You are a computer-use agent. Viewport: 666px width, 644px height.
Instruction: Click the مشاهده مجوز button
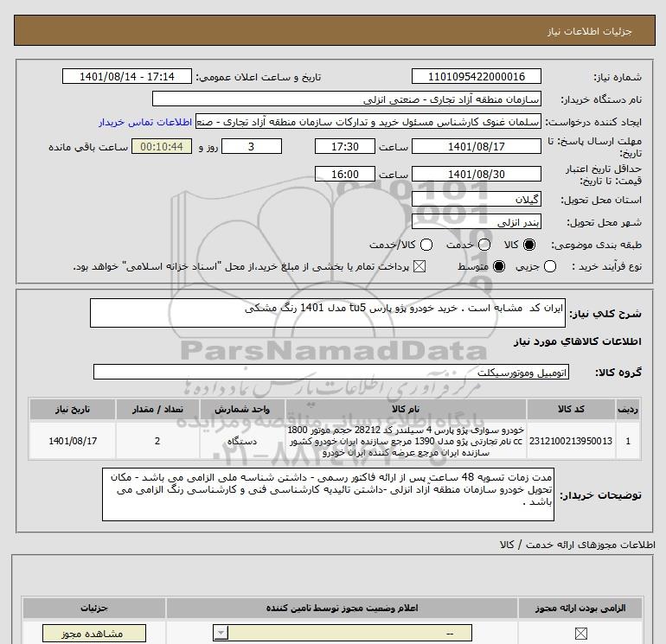pos(94,634)
